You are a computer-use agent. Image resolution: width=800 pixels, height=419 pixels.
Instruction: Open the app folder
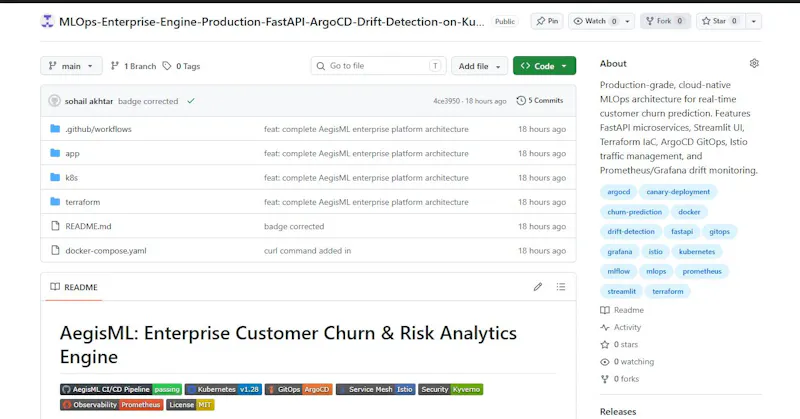(72, 154)
